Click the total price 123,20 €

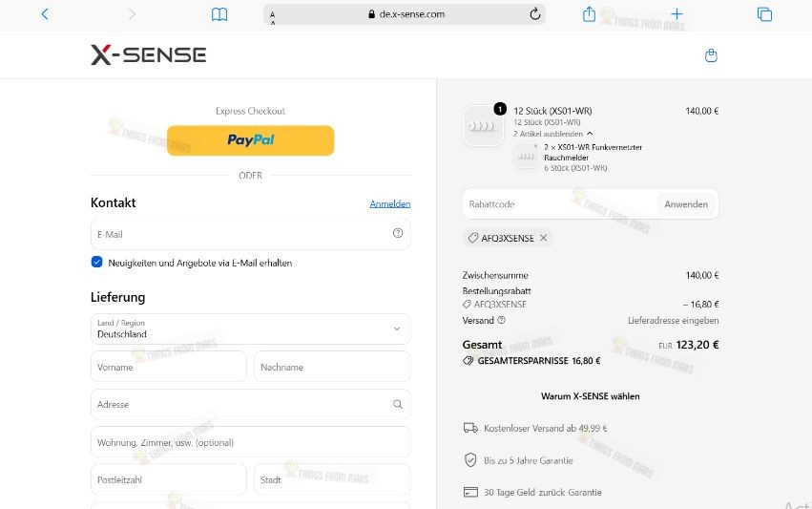697,345
